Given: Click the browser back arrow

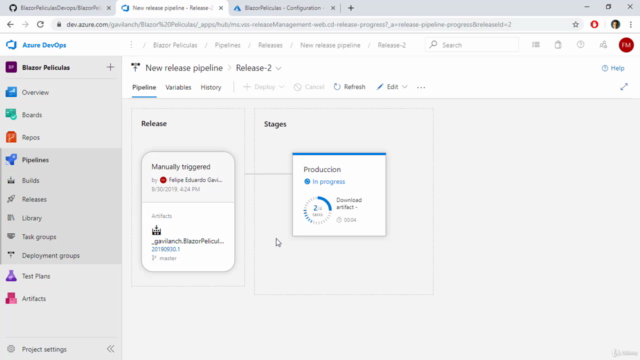Looking at the screenshot, I should (x=10, y=25).
